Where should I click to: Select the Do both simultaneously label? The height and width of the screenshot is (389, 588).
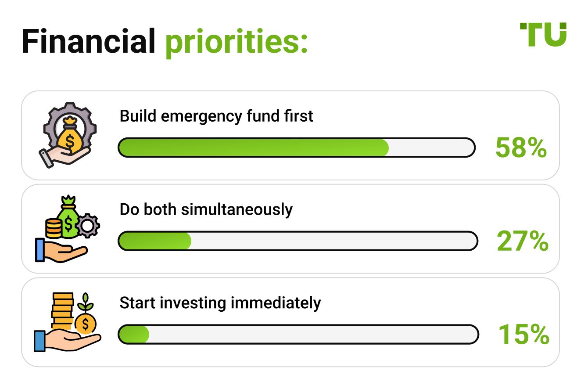206,210
